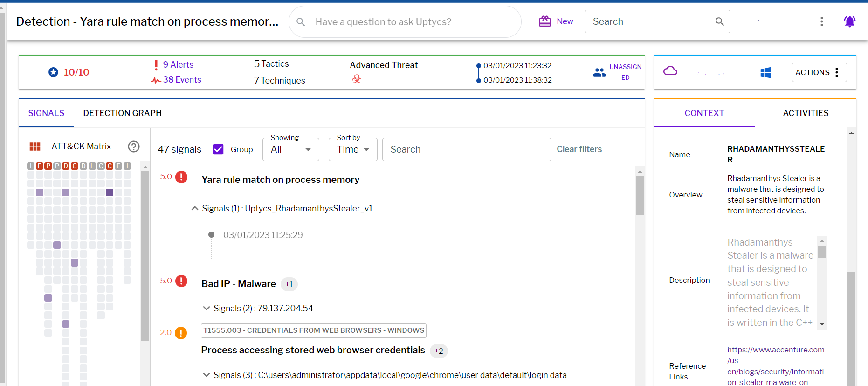Viewport: 868px width, 386px height.
Task: Switch to the SIGNALS tab
Action: [x=46, y=113]
